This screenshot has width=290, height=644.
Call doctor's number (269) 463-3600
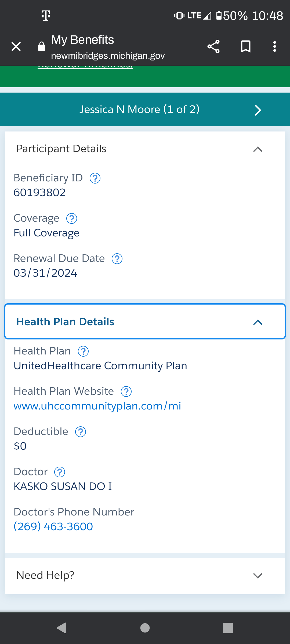(x=53, y=526)
